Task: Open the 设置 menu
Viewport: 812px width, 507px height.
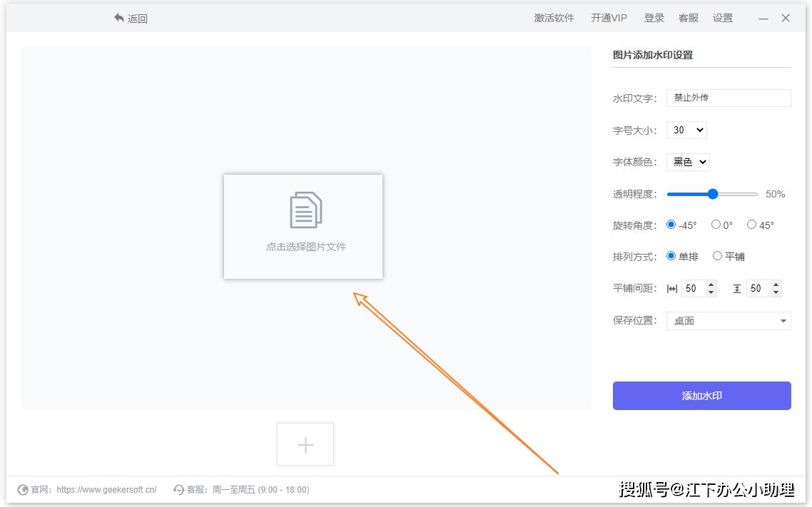Action: 722,18
